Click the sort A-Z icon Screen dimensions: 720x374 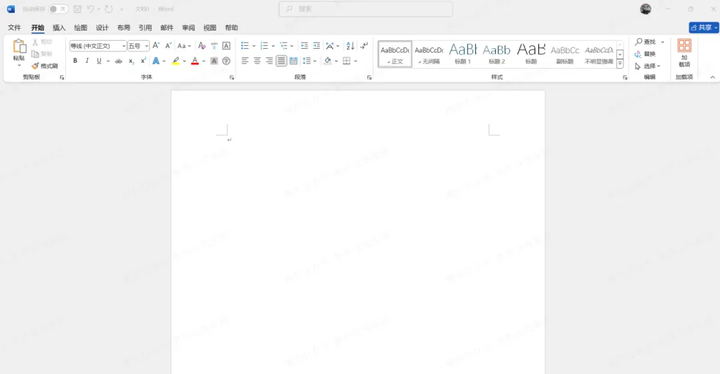click(350, 45)
